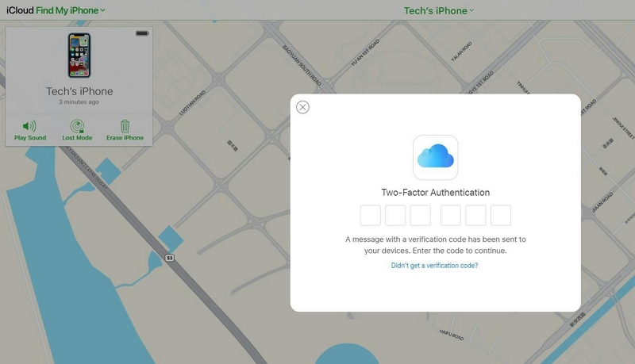The width and height of the screenshot is (635, 364).
Task: Click the S3 highway marker on the map
Action: (170, 258)
